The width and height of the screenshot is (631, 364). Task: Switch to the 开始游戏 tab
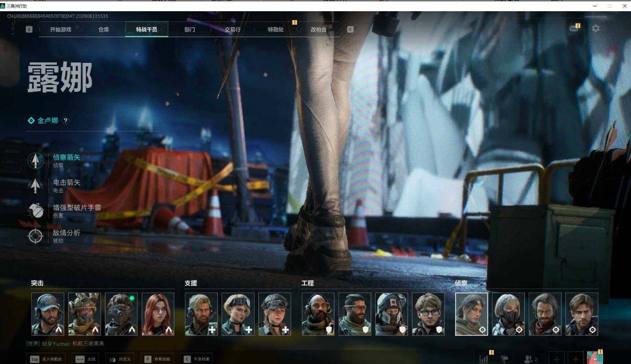61,30
